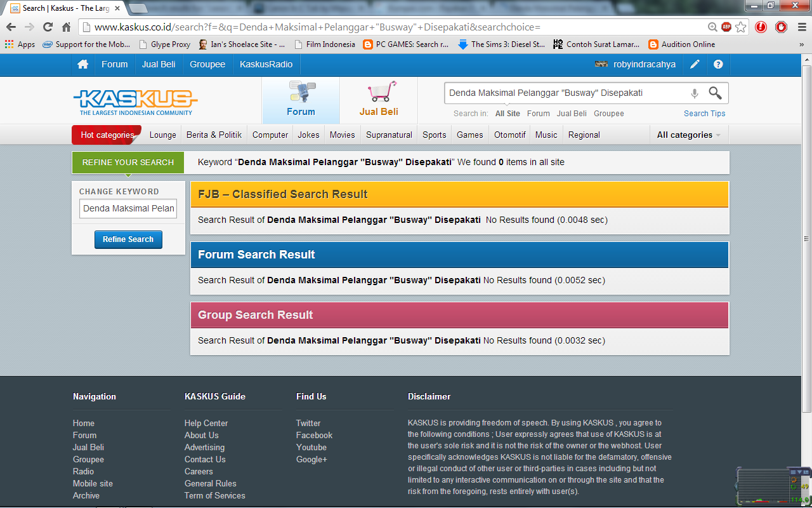Select the Lounge category
This screenshot has height=508, width=812.
click(163, 135)
